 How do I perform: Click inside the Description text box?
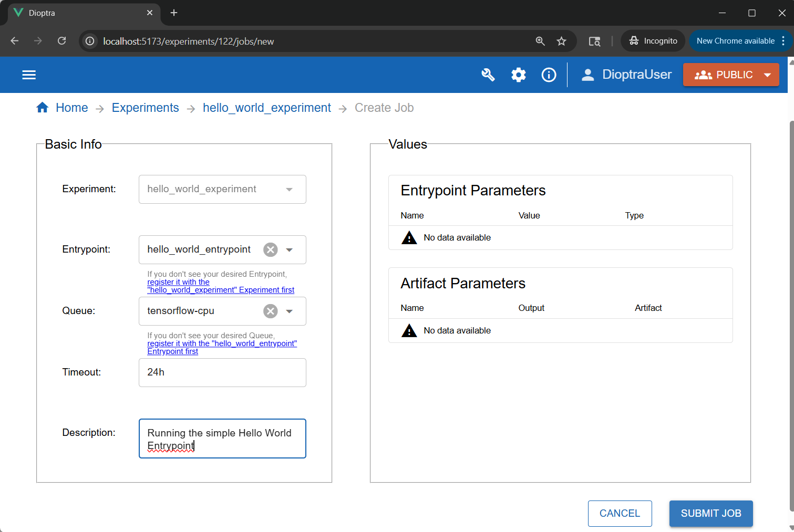(x=222, y=439)
